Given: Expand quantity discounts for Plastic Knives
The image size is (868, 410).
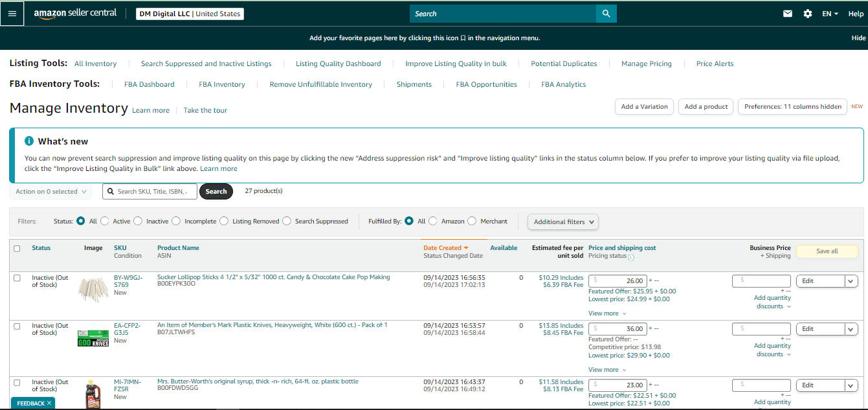Looking at the screenshot, I should 773,350.
